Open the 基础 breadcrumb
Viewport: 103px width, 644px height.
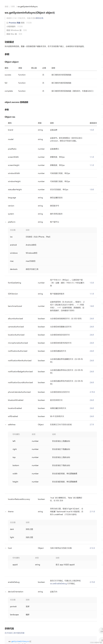(6, 6)
